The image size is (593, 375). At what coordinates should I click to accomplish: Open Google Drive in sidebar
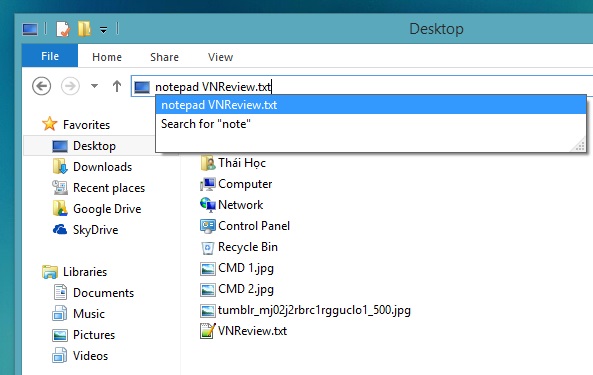107,209
